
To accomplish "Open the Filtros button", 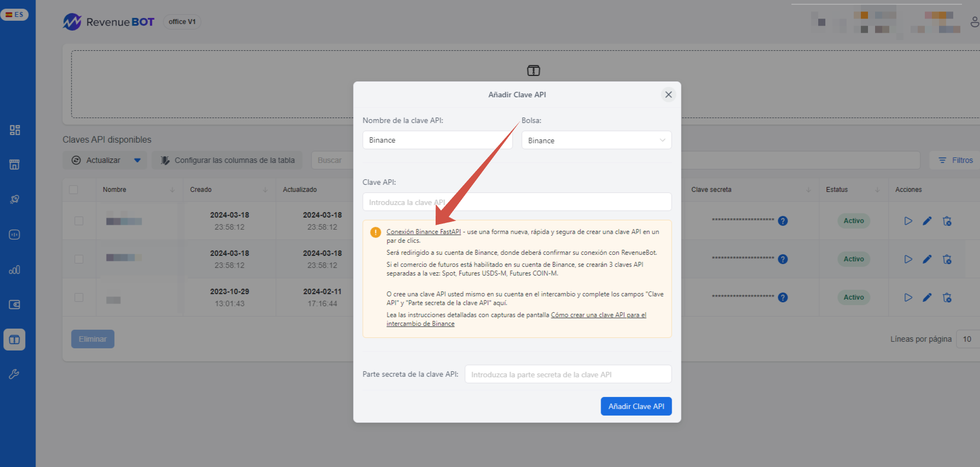I will 955,160.
